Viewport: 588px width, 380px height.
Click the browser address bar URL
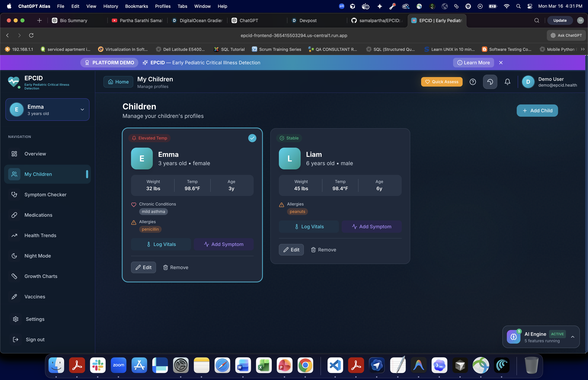pyautogui.click(x=294, y=35)
